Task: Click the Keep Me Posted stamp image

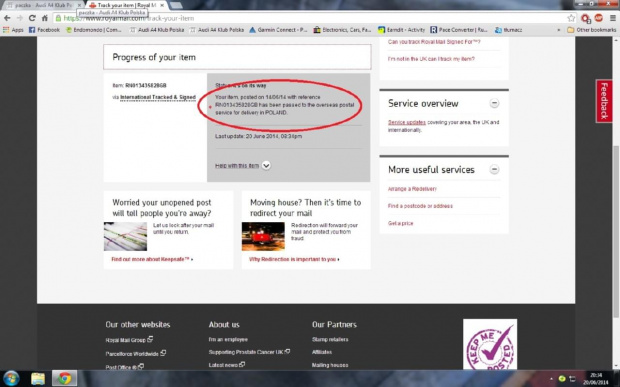Action: (x=490, y=344)
